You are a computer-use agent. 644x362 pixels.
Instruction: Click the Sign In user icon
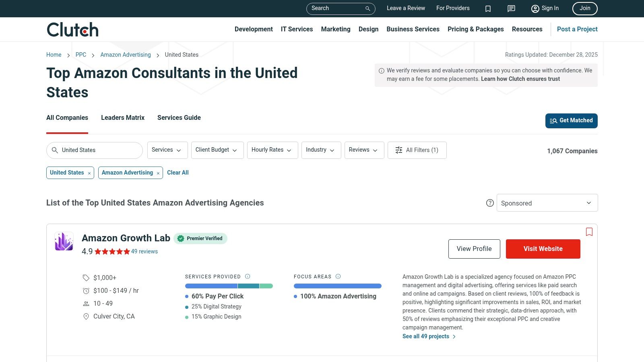pyautogui.click(x=535, y=8)
